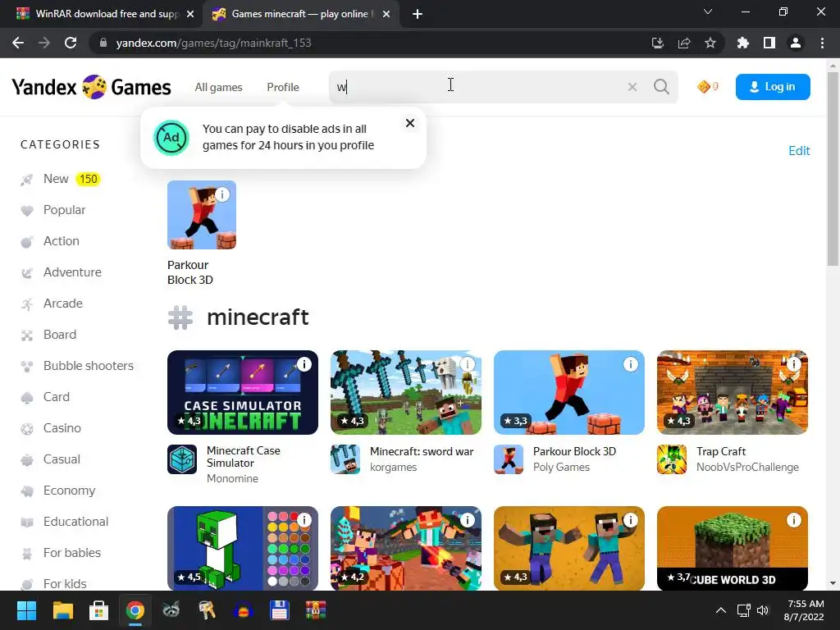
Task: Show hidden system tray icons
Action: click(721, 610)
